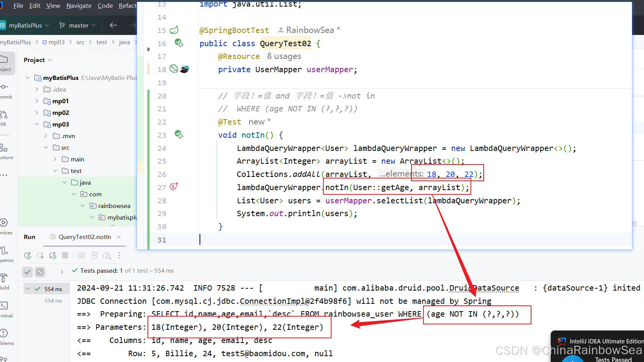Expand the test results chevron
Viewport: 644px width, 362px height.
point(62,272)
